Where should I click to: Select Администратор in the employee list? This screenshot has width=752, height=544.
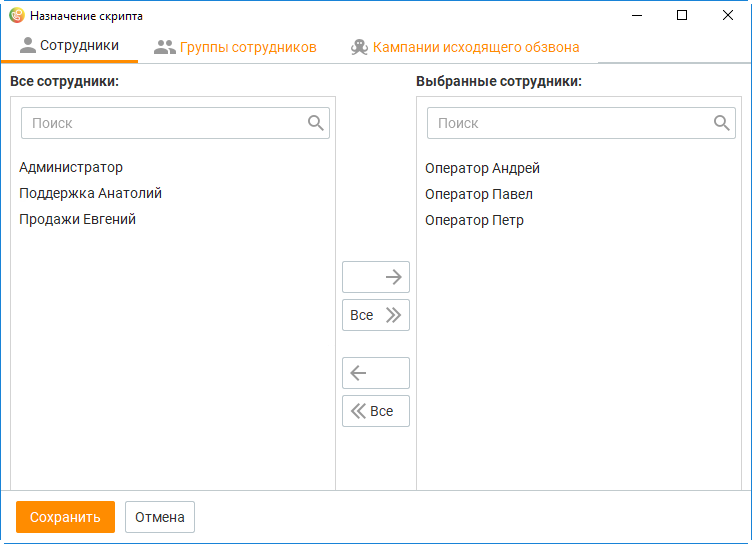71,167
